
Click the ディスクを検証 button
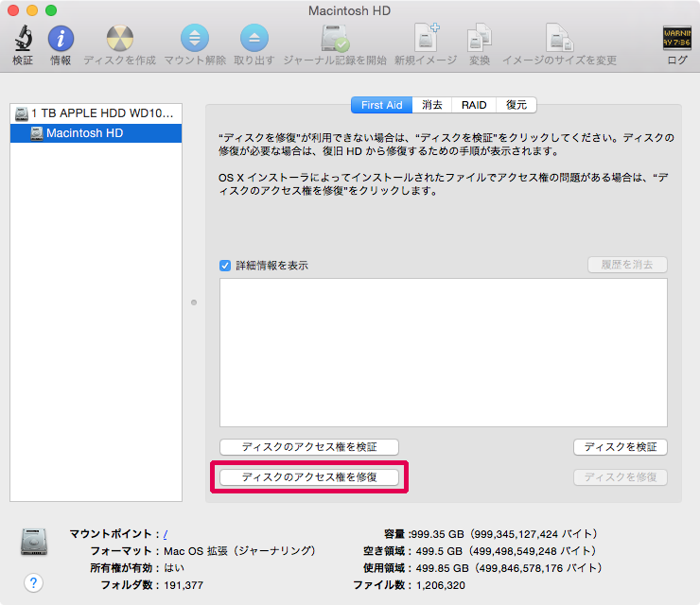621,447
